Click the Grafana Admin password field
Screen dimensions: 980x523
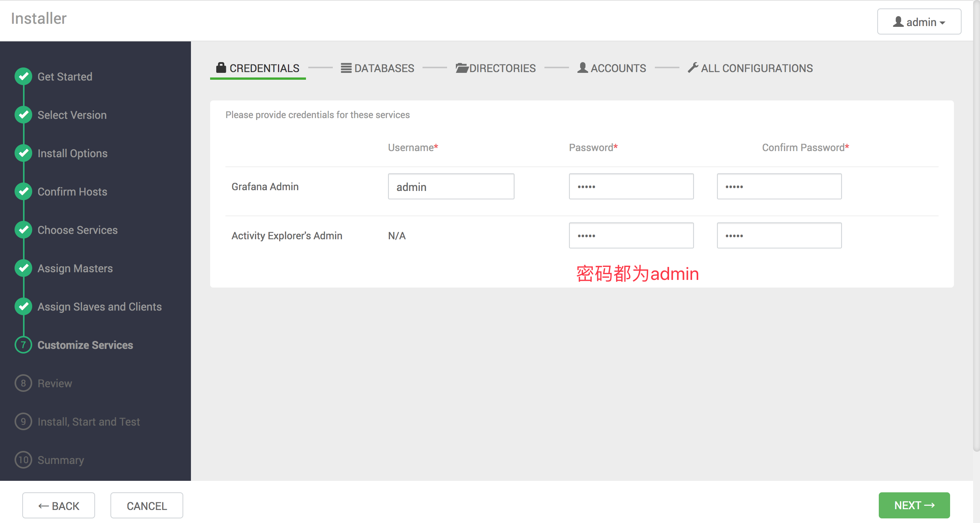631,187
